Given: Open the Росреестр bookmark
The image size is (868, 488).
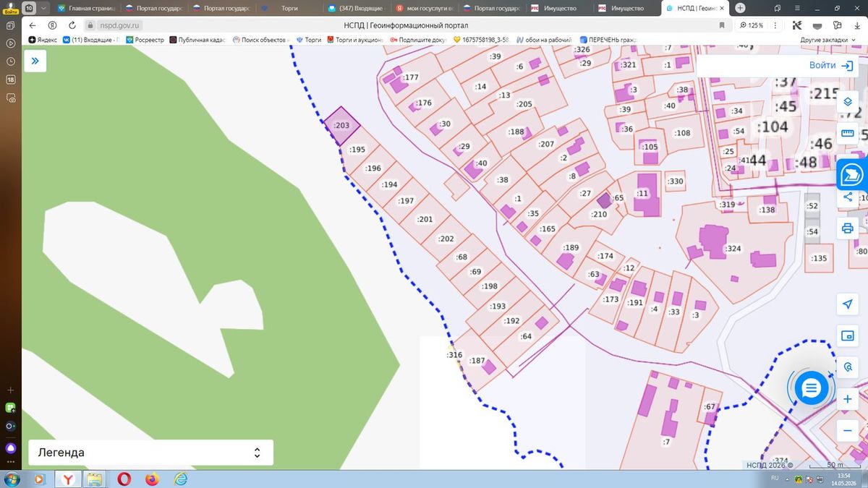Looking at the screenshot, I should [145, 40].
